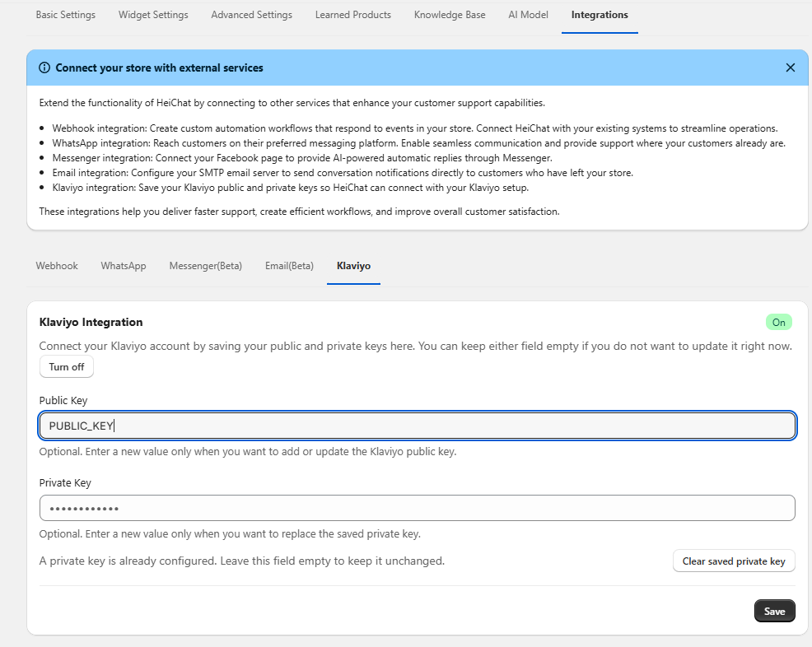Click into the Private Key field

pos(417,508)
